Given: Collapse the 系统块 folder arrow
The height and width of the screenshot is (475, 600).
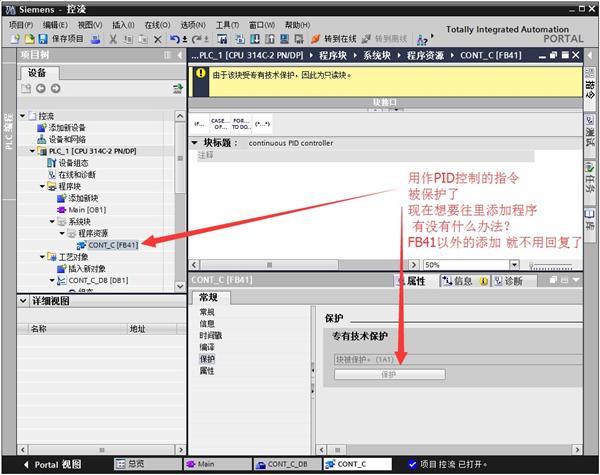Looking at the screenshot, I should (x=52, y=222).
